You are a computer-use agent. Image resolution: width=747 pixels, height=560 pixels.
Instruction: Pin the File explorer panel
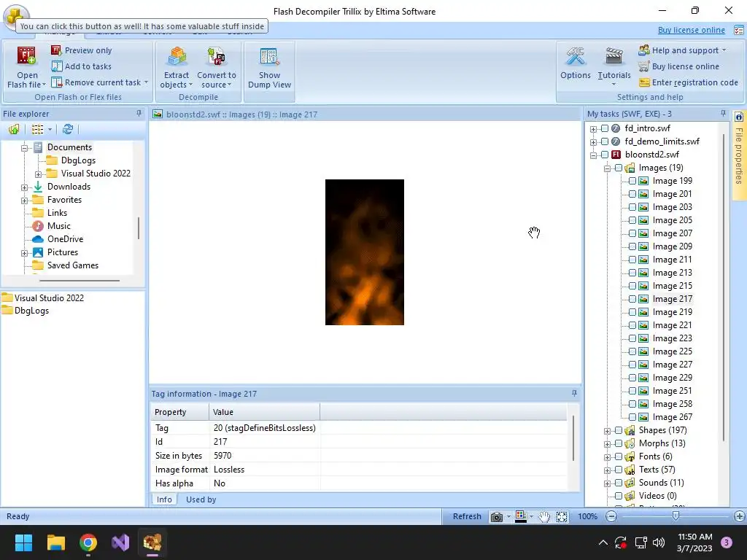(x=139, y=113)
